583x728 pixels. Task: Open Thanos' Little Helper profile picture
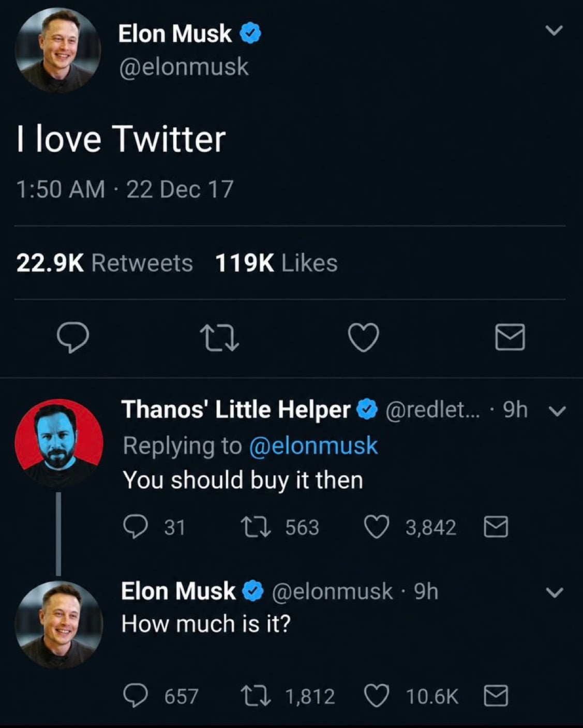pyautogui.click(x=59, y=443)
